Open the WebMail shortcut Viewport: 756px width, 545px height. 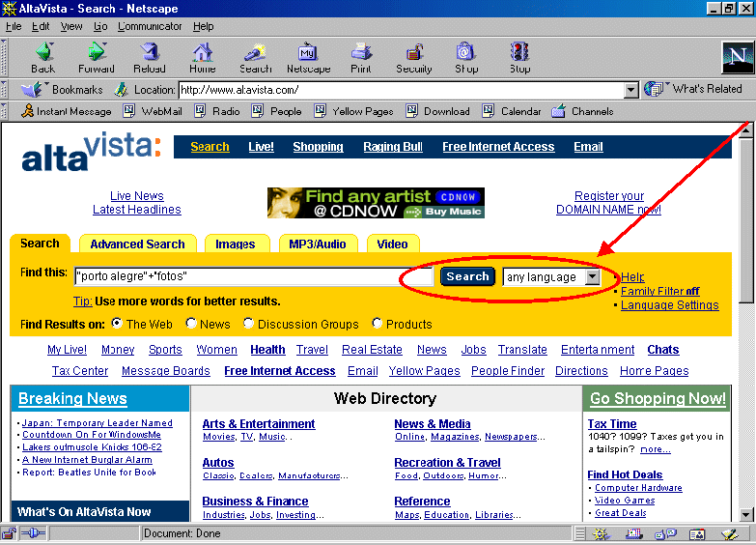[153, 111]
